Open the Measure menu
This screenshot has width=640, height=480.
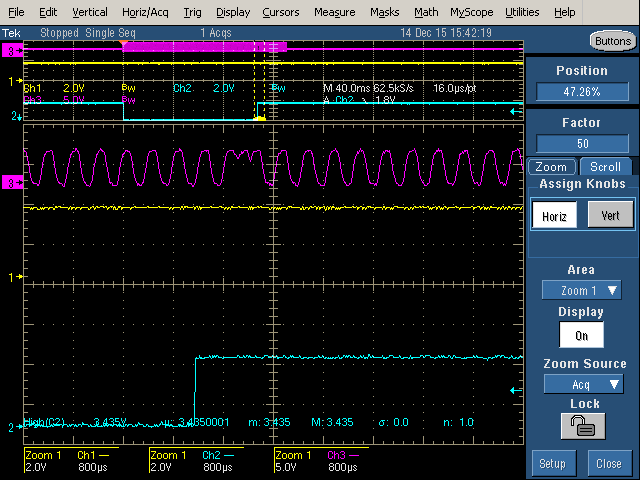[335, 13]
